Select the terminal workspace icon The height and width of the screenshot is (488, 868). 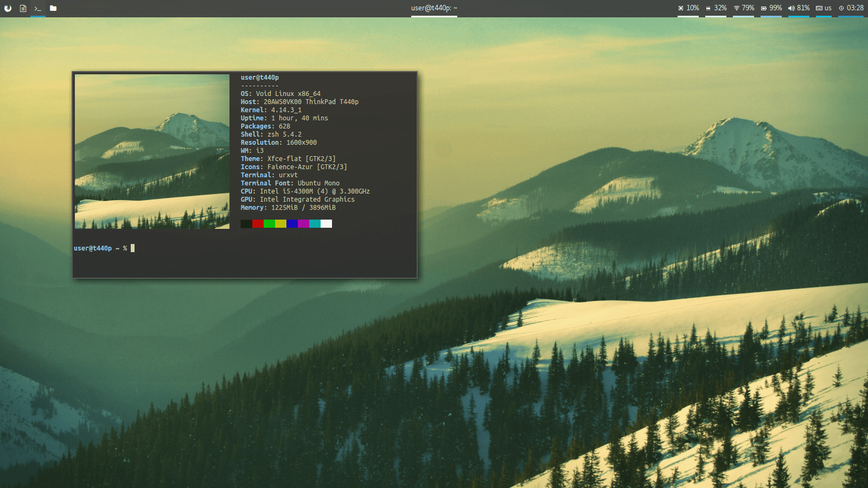point(38,8)
